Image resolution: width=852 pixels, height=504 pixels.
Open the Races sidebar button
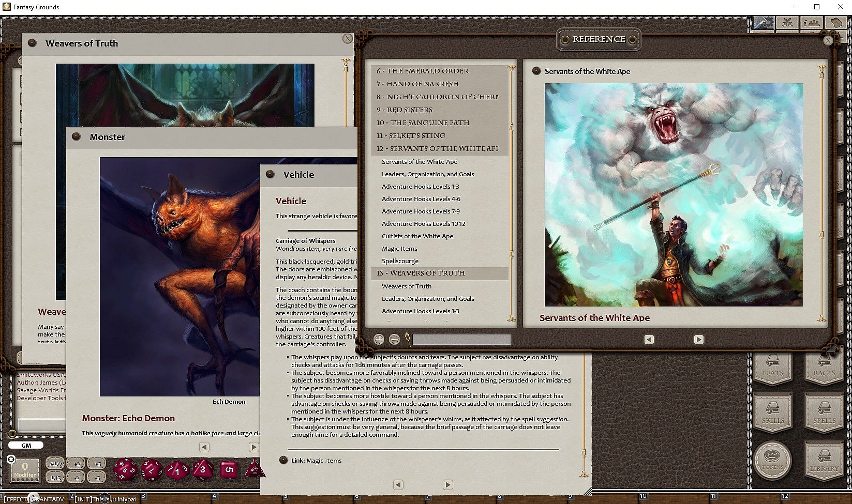[824, 369]
